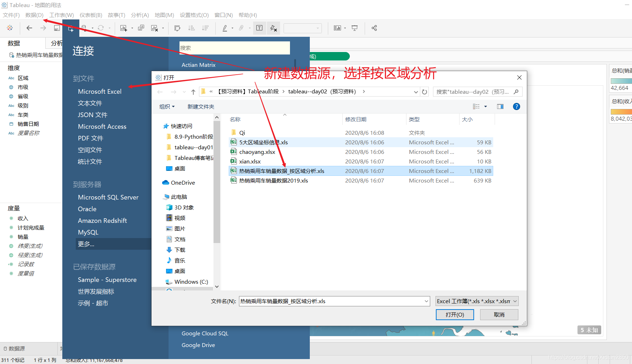632x364 pixels.
Task: Click the show me cards chart icon
Action: [337, 28]
